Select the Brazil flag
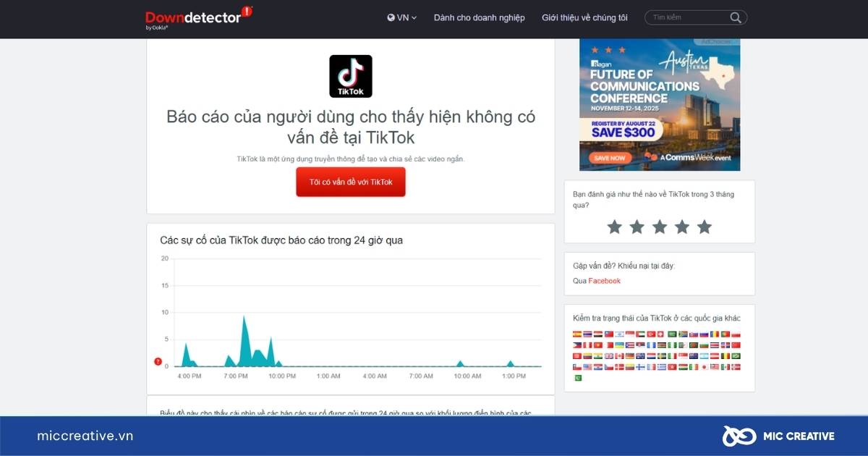868x456 pixels. [736, 356]
